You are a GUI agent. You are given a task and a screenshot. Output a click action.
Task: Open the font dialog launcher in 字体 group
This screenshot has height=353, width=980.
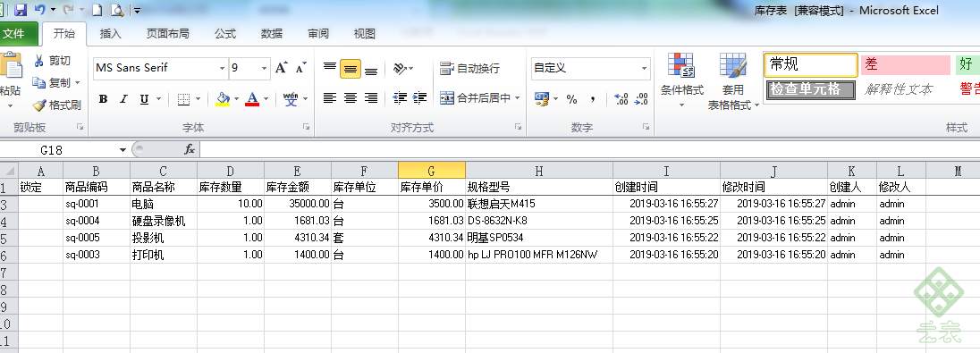click(306, 127)
